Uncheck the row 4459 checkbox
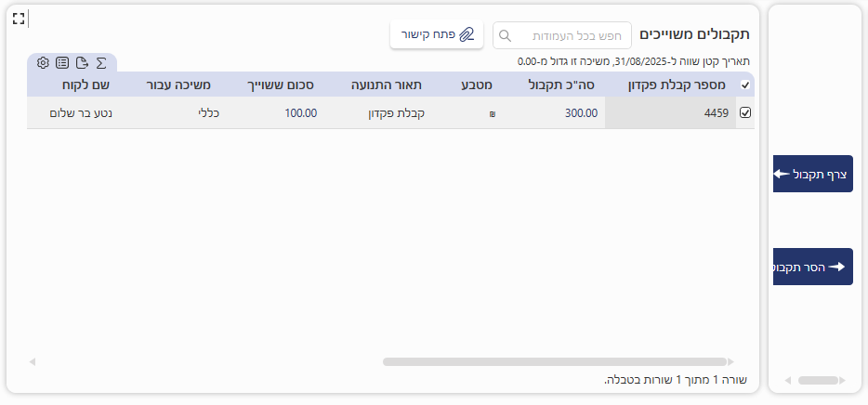Screen dimensions: 868x405 click(x=744, y=112)
